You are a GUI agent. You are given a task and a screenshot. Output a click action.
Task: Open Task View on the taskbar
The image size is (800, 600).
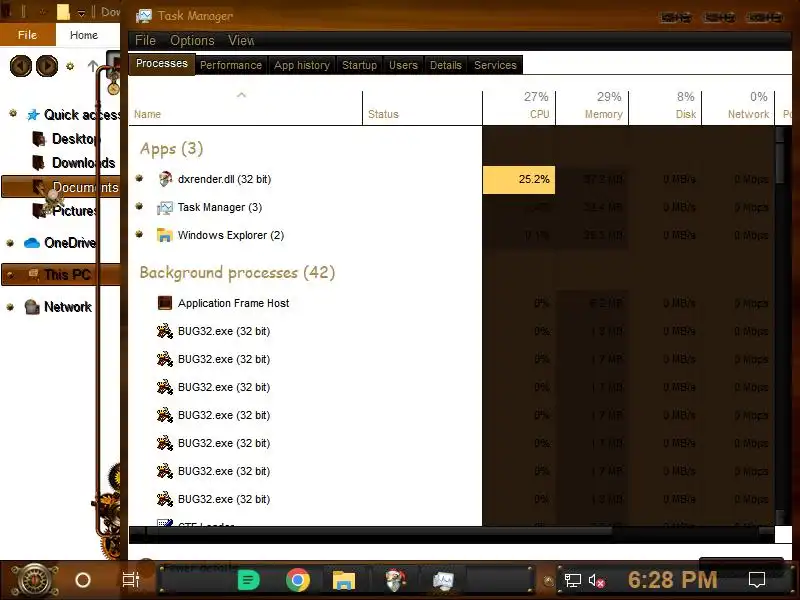tap(131, 580)
